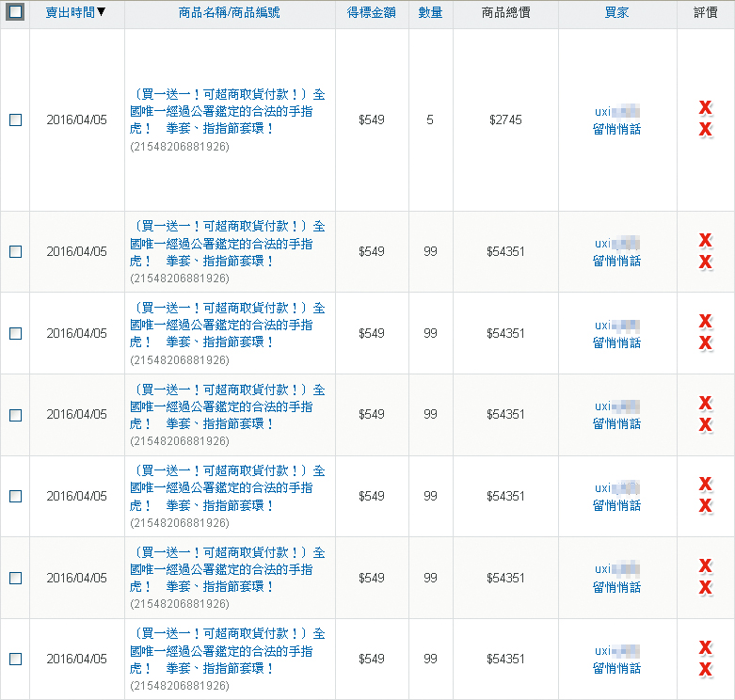The height and width of the screenshot is (700, 735).
Task: Click the 買家 column header
Action: pos(616,12)
